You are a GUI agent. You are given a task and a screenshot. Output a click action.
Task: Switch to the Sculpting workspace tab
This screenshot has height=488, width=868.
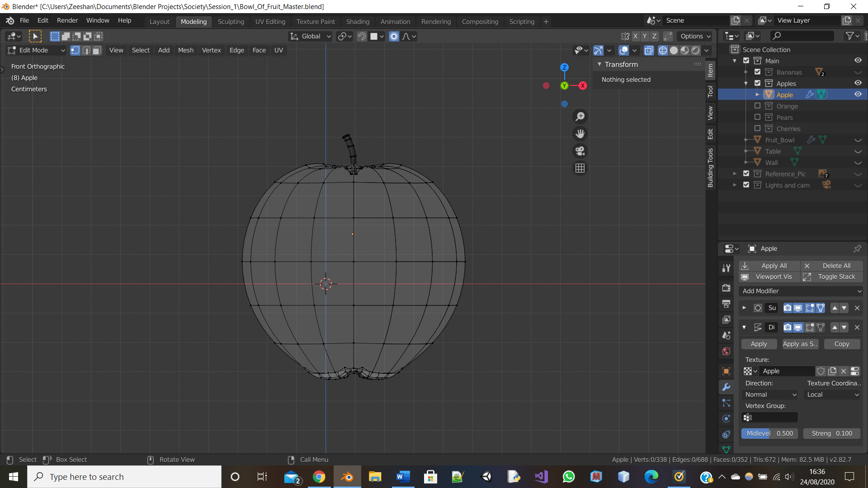231,21
